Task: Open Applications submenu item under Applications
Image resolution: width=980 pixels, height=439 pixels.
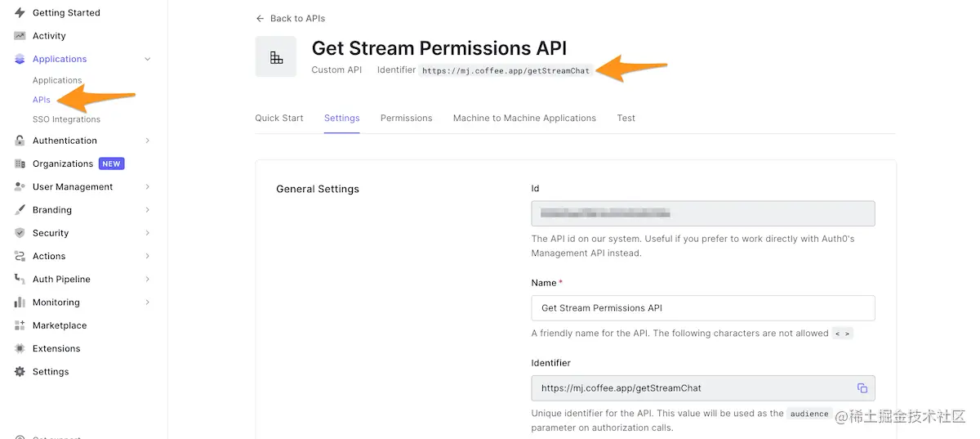Action: 57,80
